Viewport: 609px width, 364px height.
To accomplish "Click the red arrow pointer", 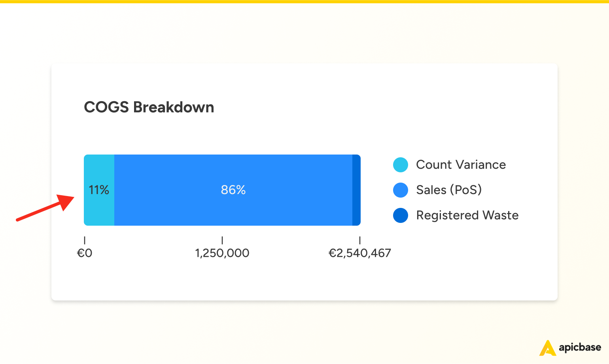I will point(45,208).
